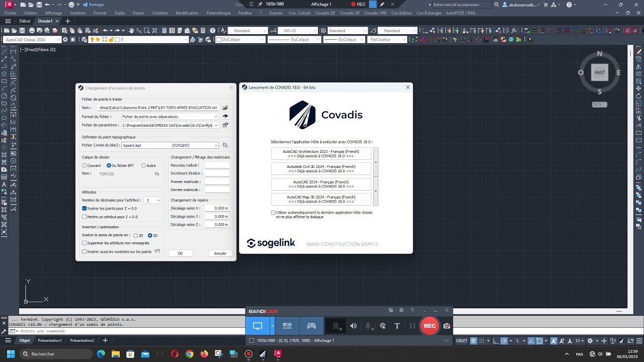The image size is (644, 362).
Task: Open the Covadis 2D menu
Action: pos(325,13)
